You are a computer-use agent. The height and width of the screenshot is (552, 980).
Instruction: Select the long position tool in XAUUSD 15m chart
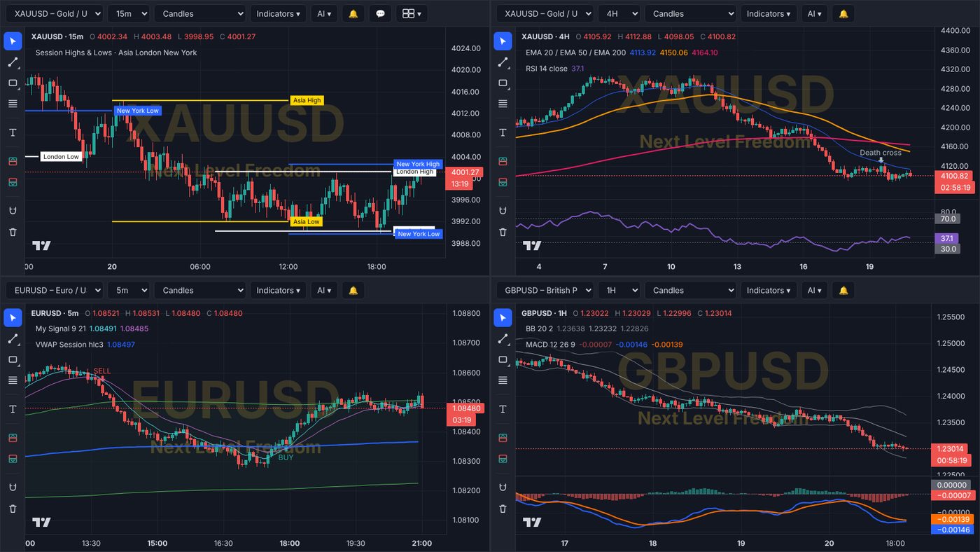(x=13, y=161)
